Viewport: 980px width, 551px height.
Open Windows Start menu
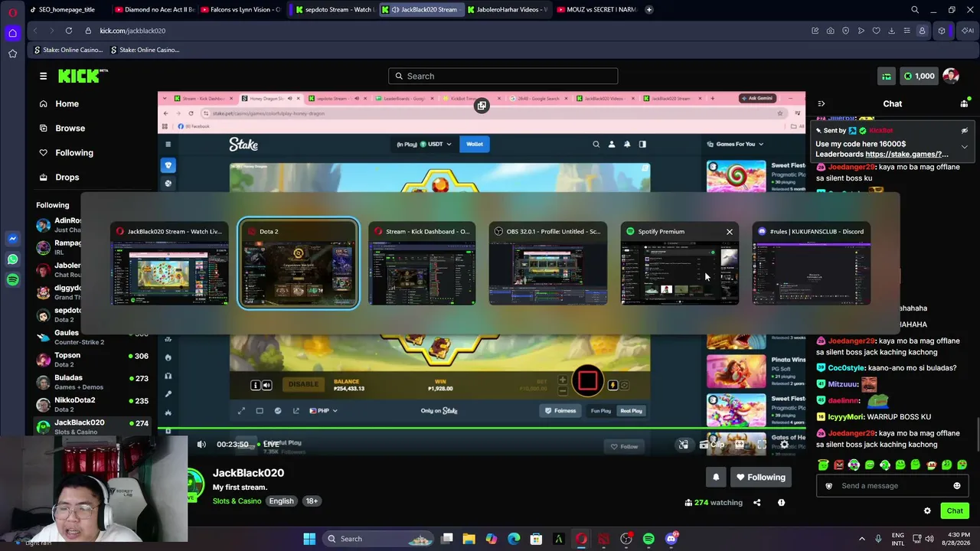point(309,539)
